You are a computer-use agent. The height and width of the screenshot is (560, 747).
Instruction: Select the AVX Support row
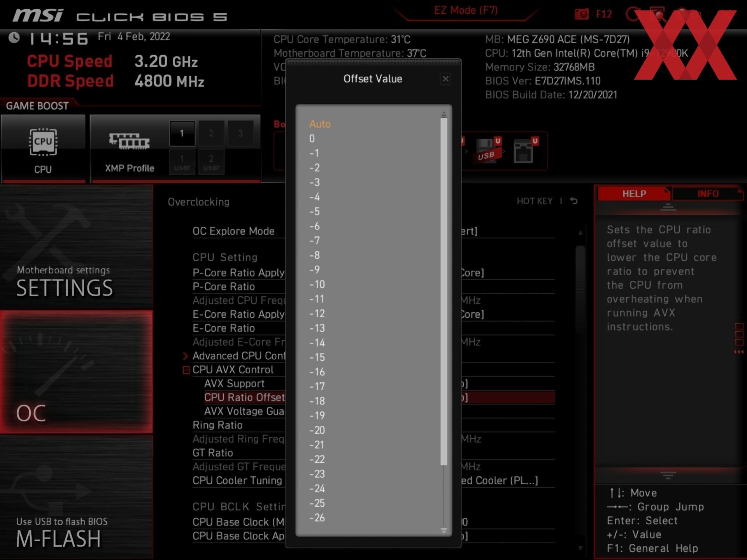[x=379, y=384]
